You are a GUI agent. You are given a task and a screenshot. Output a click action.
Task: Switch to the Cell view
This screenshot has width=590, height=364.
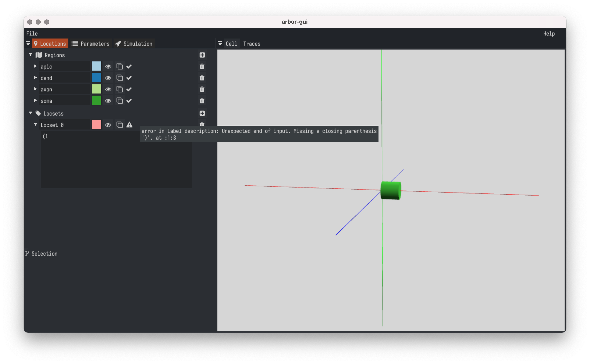(231, 43)
